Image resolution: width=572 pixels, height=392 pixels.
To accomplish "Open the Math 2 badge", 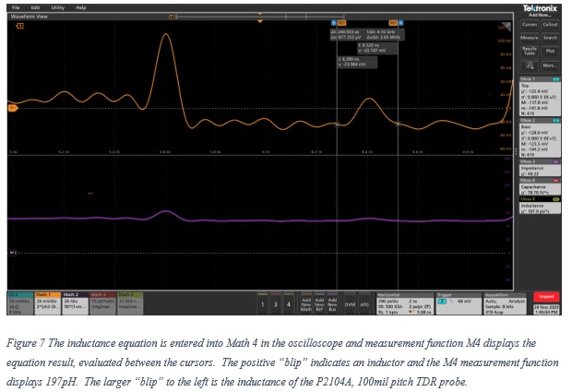I will 75,303.
